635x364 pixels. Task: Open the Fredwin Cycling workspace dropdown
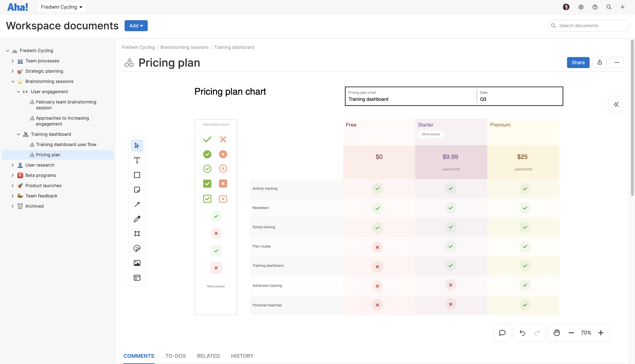pos(62,7)
